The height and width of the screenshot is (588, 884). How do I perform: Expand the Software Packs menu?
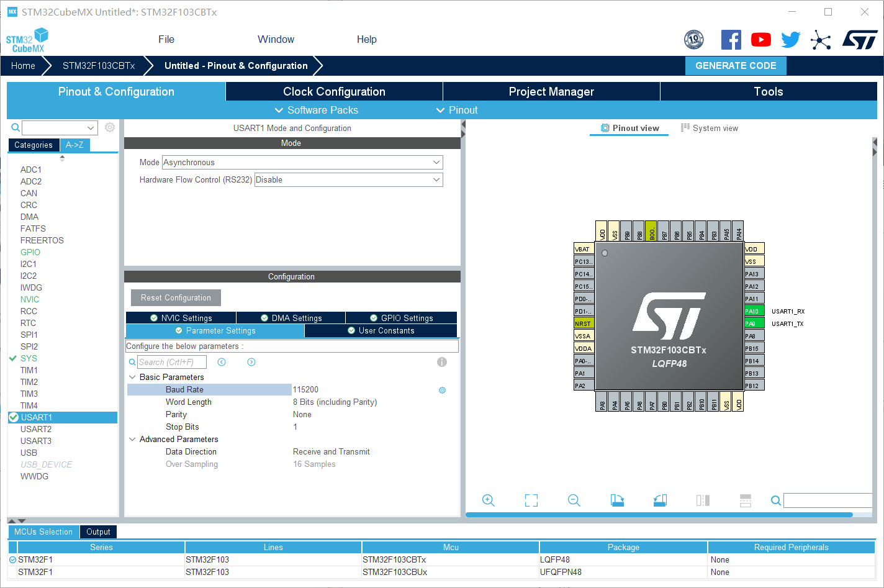317,110
